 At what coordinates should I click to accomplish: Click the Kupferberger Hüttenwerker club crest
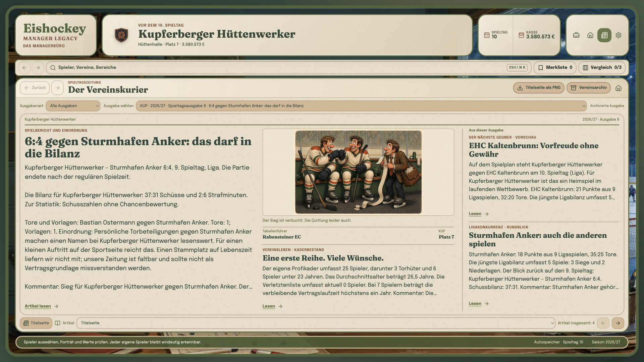point(121,35)
